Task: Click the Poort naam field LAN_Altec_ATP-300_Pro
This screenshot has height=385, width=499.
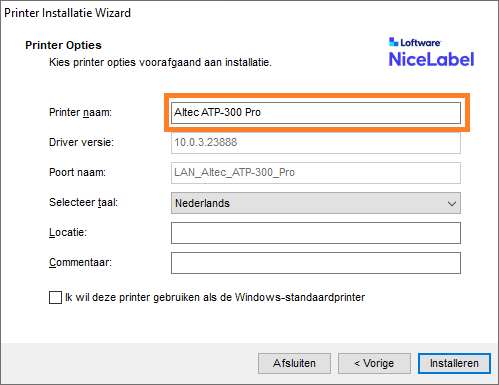Action: coord(316,173)
